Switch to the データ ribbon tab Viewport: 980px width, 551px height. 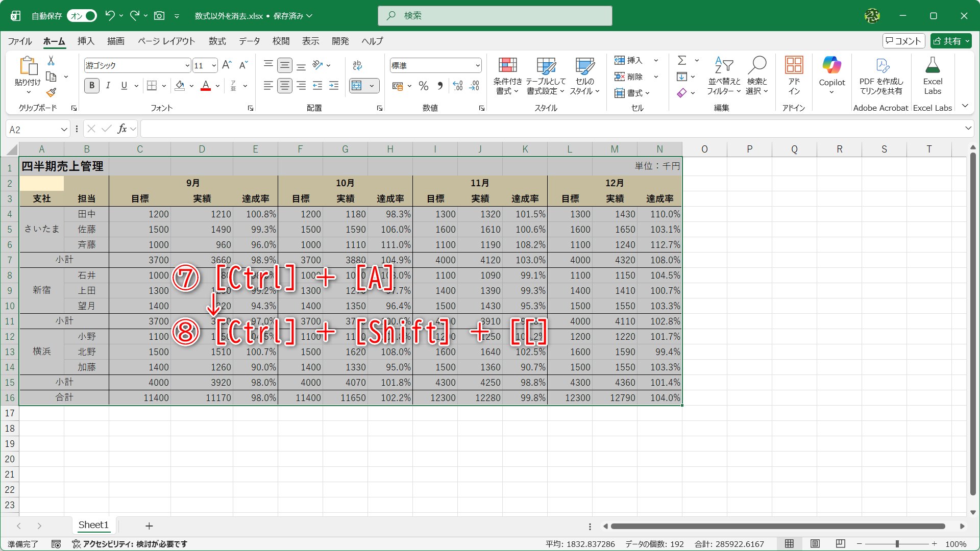(249, 41)
